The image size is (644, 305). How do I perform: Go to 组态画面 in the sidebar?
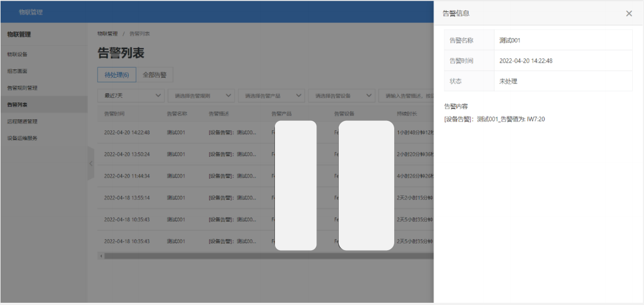[17, 71]
